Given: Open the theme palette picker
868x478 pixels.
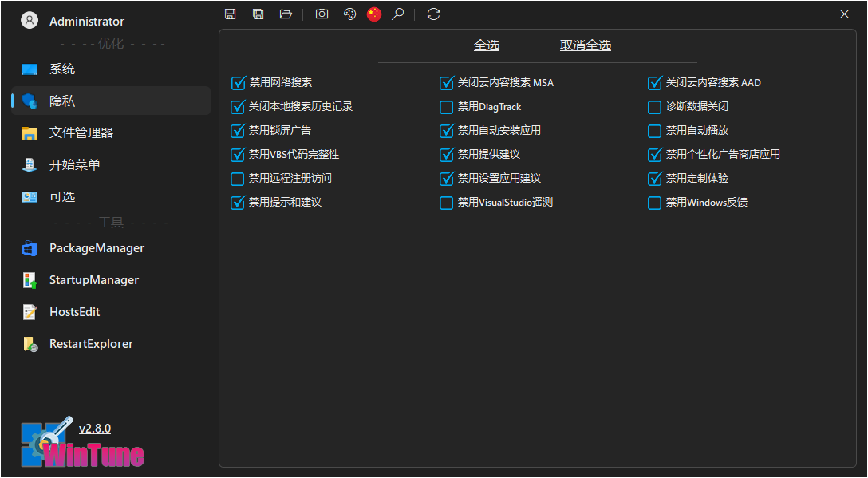Looking at the screenshot, I should tap(349, 14).
